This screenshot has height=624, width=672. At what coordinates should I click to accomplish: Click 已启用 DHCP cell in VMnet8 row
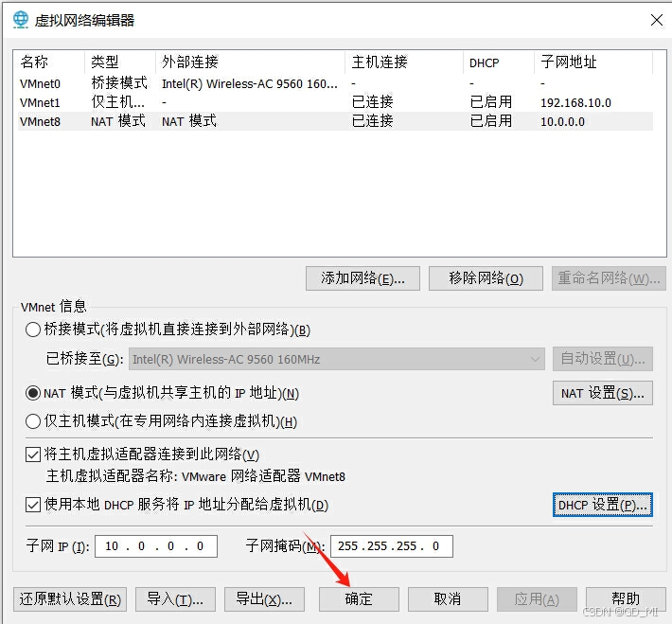click(x=491, y=121)
